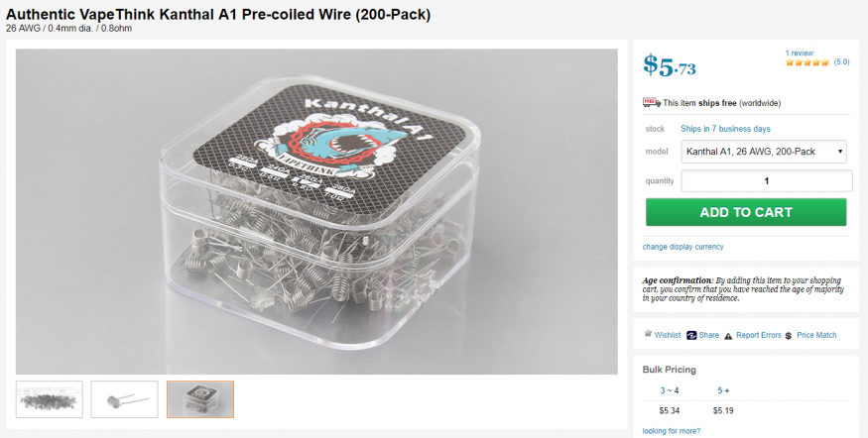Image resolution: width=868 pixels, height=438 pixels.
Task: Click Ships in 7 business days link
Action: (x=725, y=129)
